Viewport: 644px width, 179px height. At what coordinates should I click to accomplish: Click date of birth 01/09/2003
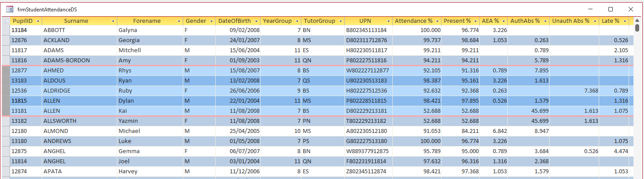[x=237, y=61]
